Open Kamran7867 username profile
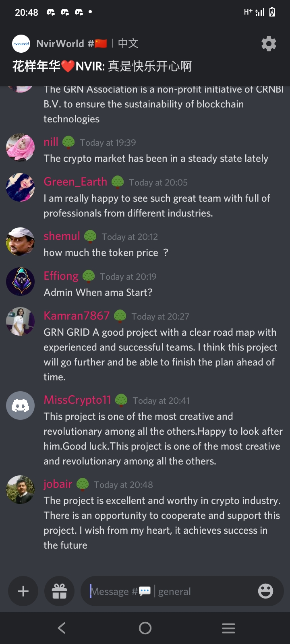The image size is (290, 644). click(77, 316)
